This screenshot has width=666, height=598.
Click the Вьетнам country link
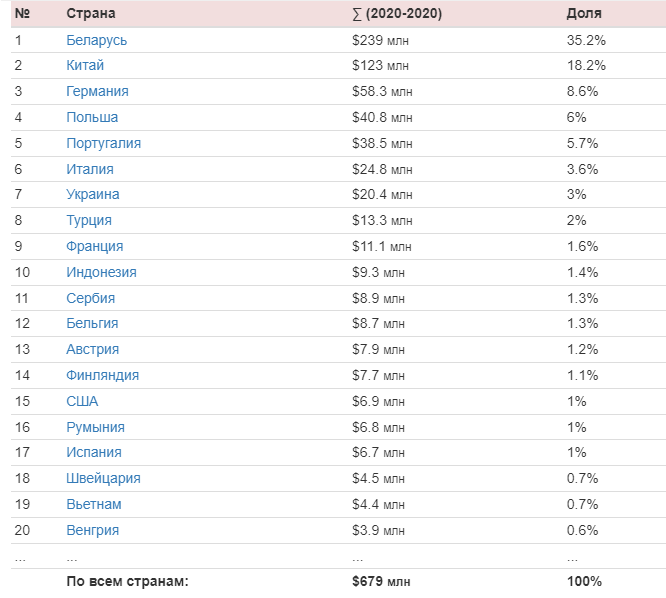point(94,504)
